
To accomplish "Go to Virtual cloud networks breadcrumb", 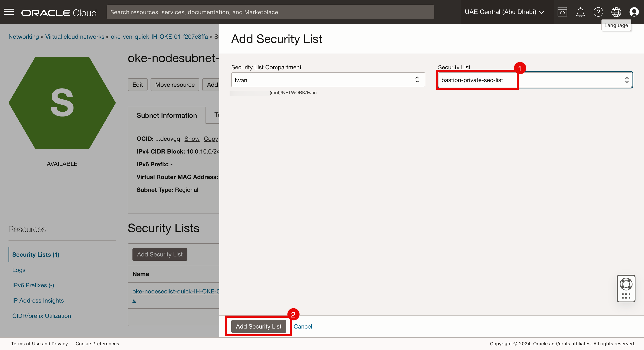I will click(x=75, y=37).
